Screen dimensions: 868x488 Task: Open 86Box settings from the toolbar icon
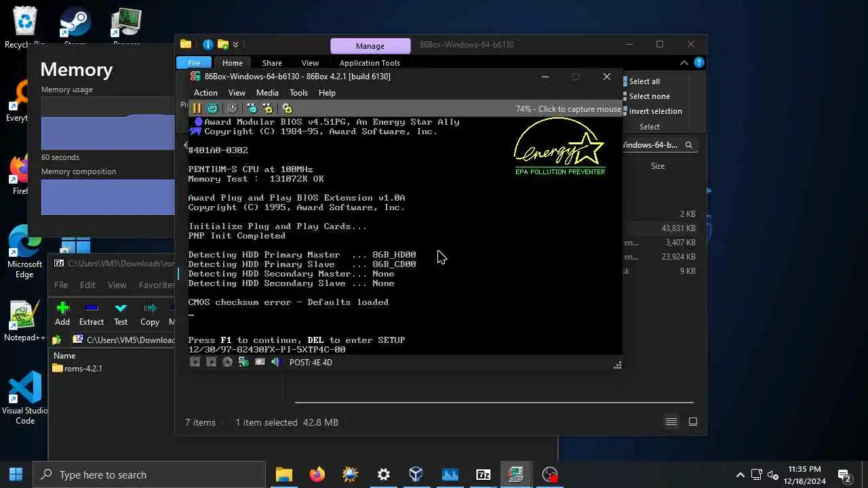tap(287, 108)
